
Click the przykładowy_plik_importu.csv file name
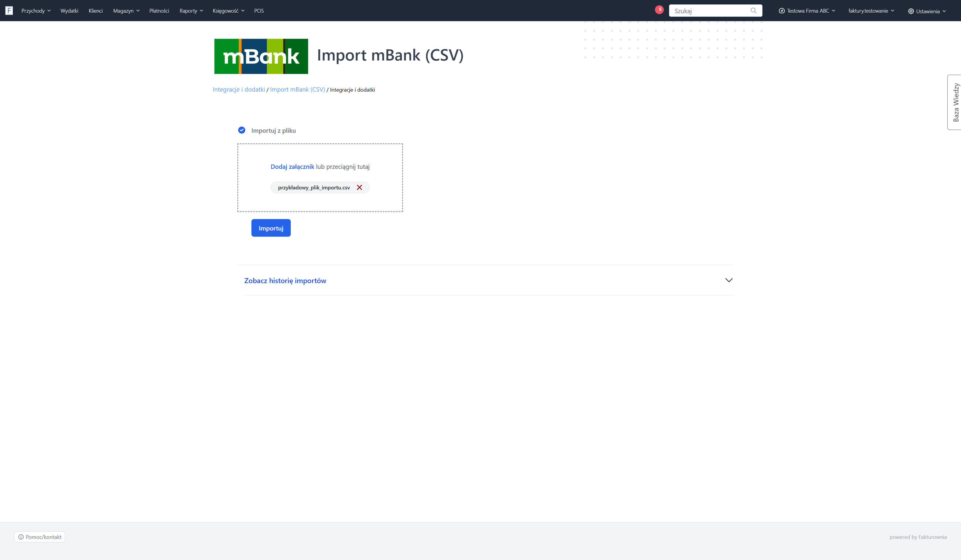314,188
